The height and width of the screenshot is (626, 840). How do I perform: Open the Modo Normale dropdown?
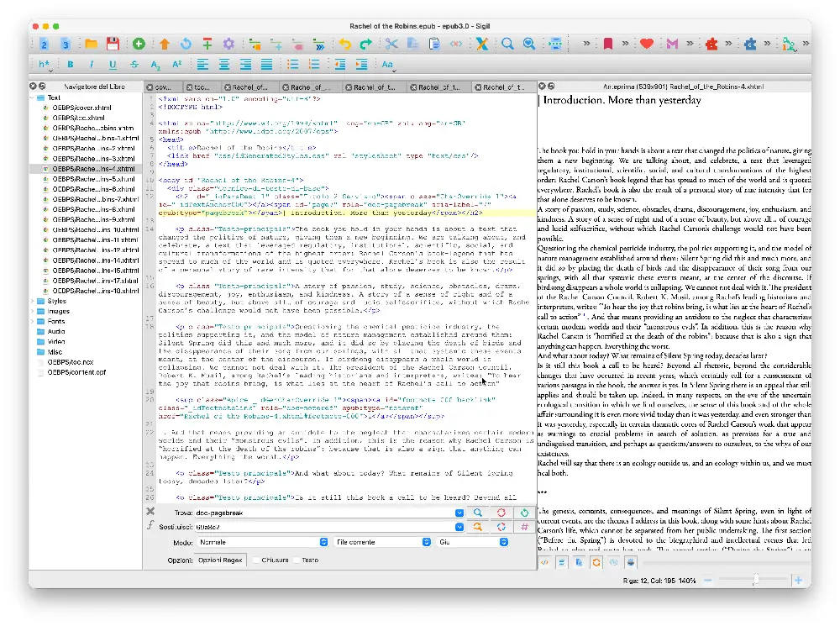(x=262, y=543)
